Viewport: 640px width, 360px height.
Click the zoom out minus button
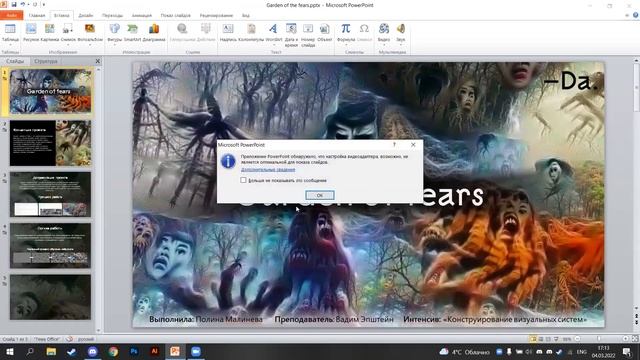click(577, 339)
